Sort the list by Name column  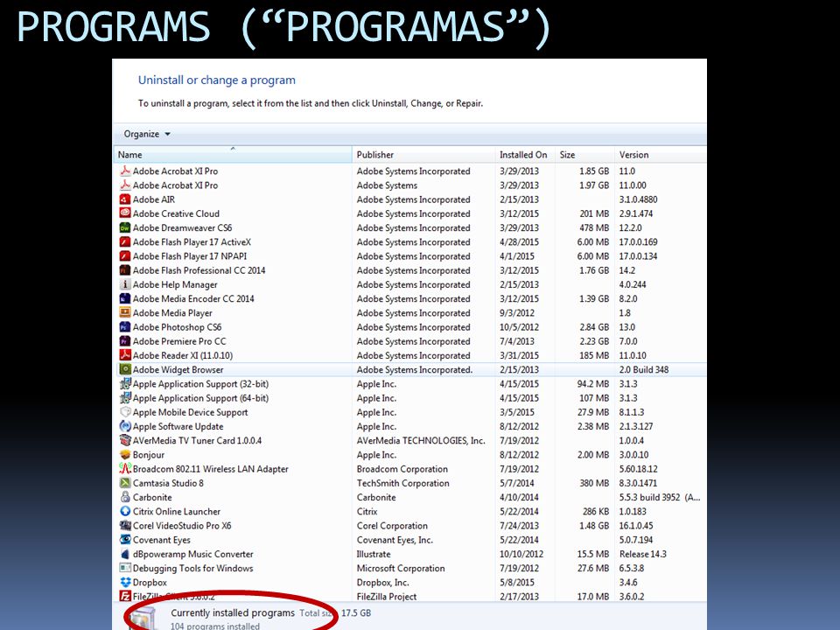(x=233, y=155)
